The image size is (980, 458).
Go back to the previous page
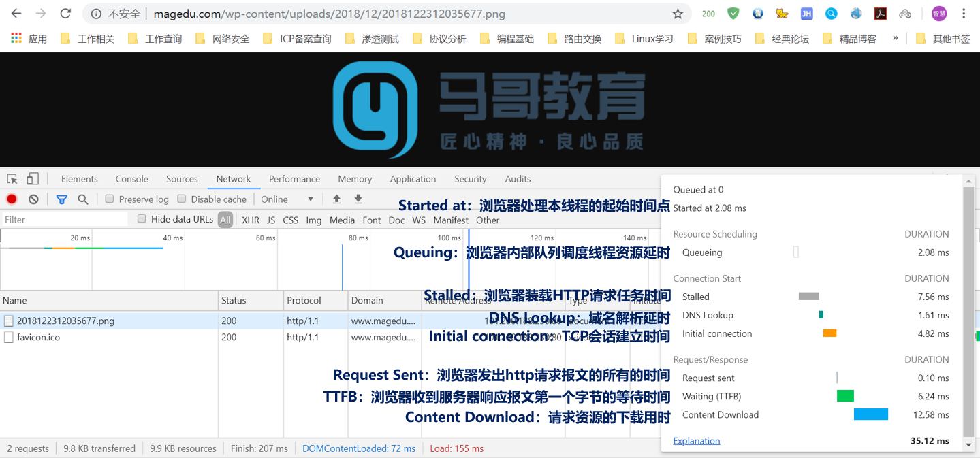pos(16,14)
